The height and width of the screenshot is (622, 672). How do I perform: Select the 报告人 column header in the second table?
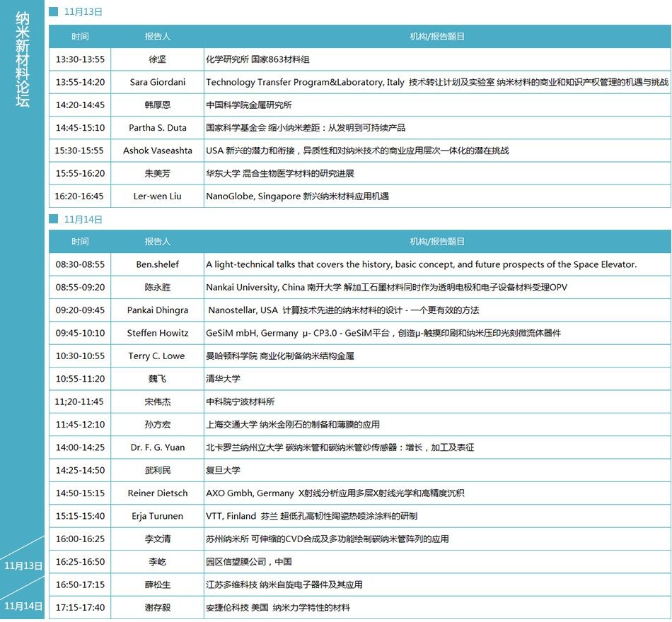point(157,242)
